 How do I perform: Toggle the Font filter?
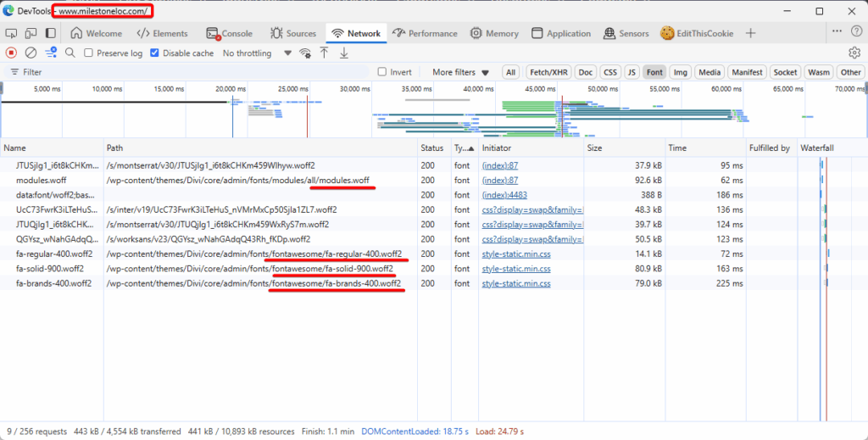(x=654, y=72)
